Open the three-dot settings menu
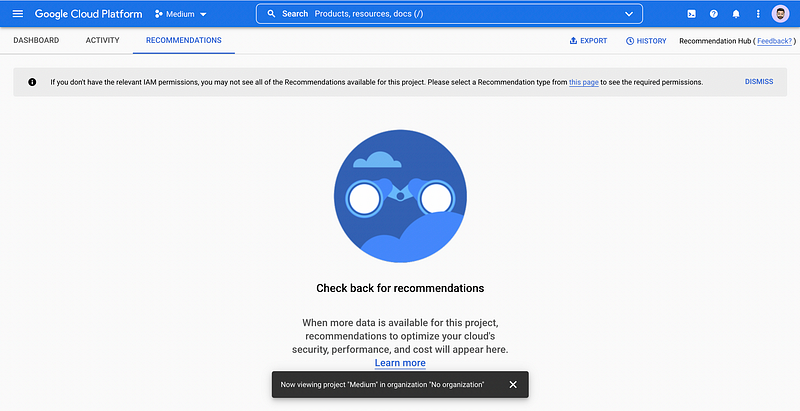The image size is (800, 411). coord(758,14)
